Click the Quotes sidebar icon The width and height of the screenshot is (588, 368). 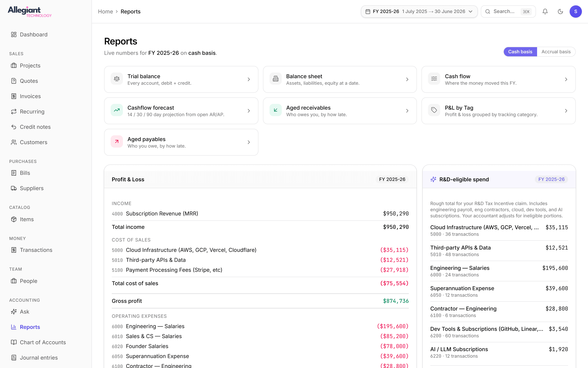click(14, 81)
